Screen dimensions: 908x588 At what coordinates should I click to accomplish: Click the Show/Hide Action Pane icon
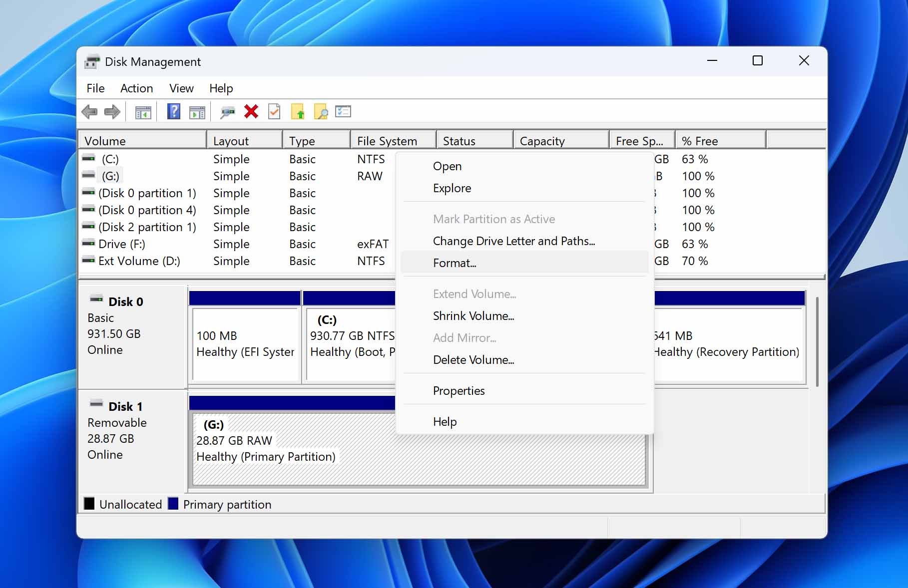click(197, 113)
